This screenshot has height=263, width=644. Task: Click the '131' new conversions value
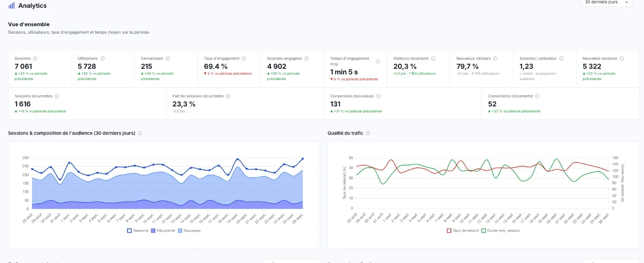click(336, 104)
